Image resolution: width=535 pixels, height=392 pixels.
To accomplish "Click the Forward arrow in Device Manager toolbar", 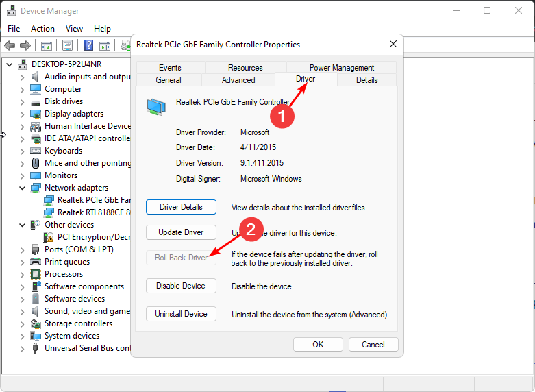I will (25, 45).
